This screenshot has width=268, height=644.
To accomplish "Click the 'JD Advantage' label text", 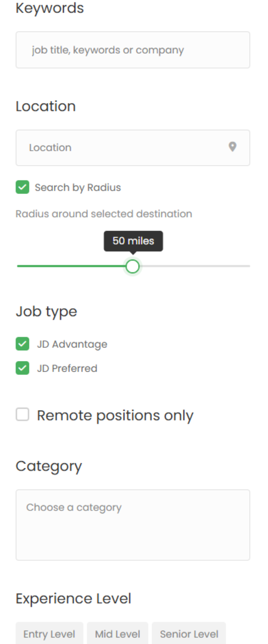I will click(x=72, y=344).
